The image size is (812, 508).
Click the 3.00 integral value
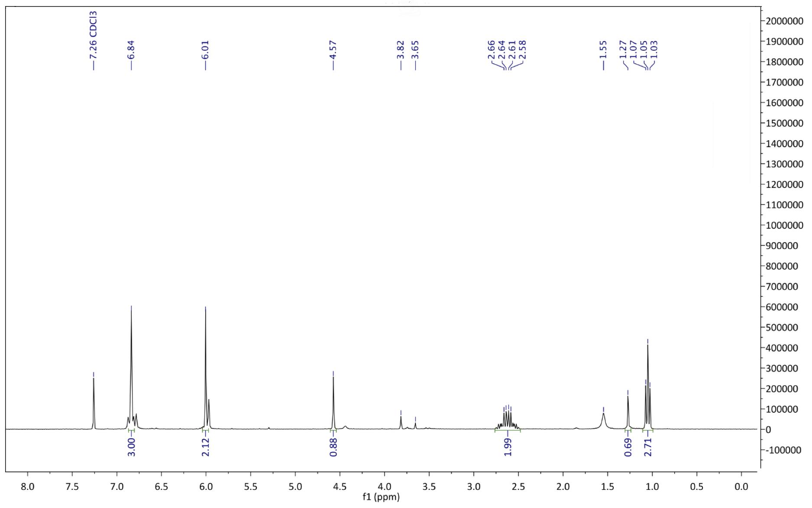(x=132, y=447)
